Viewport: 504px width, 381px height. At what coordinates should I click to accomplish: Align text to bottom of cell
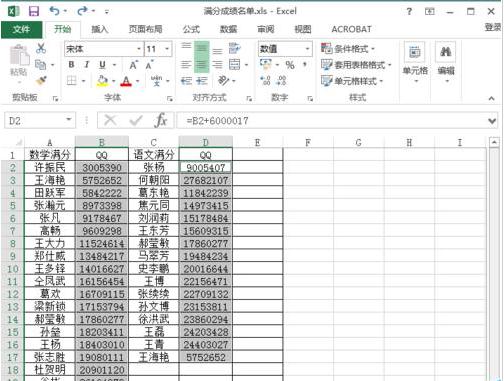(x=217, y=51)
